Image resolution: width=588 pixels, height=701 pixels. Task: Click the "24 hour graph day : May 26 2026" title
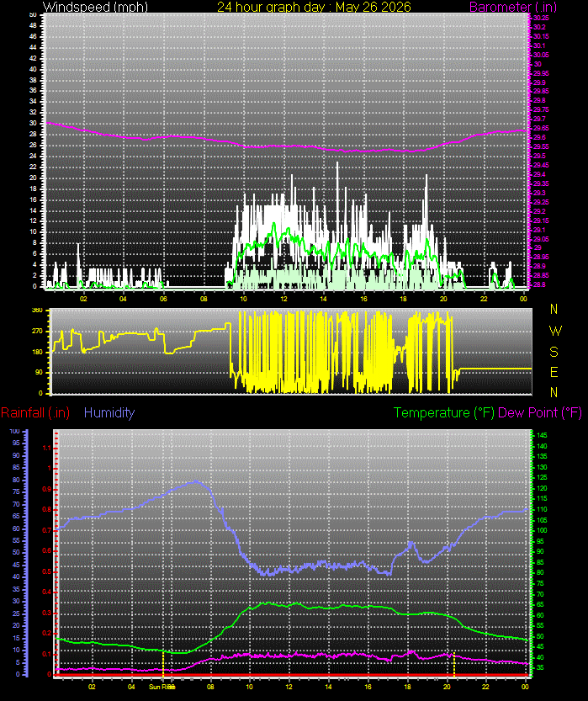click(314, 7)
